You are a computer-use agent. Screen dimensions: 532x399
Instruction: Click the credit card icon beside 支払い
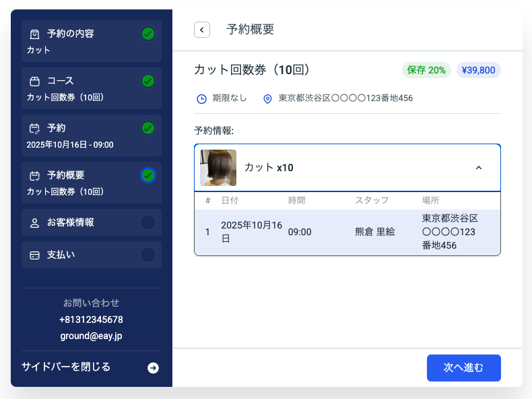pyautogui.click(x=34, y=256)
